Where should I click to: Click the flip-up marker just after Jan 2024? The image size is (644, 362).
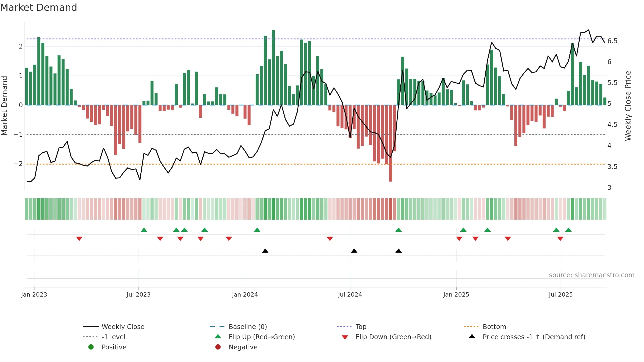tap(257, 230)
